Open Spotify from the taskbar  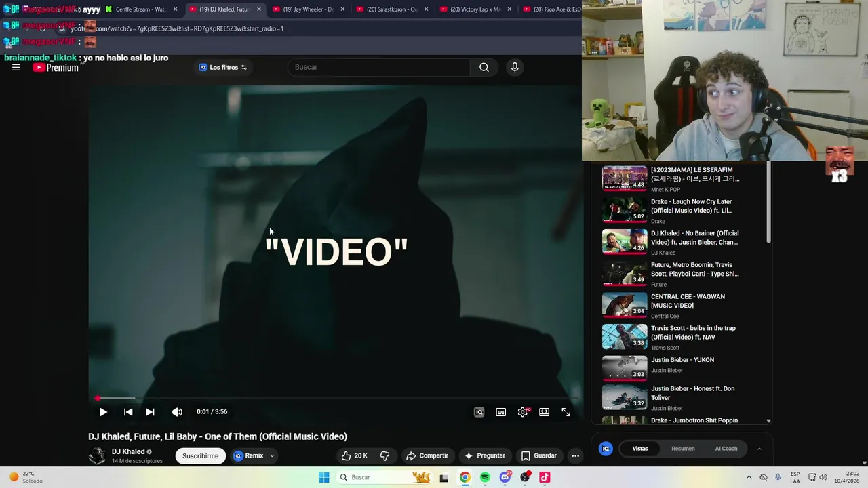tap(485, 477)
